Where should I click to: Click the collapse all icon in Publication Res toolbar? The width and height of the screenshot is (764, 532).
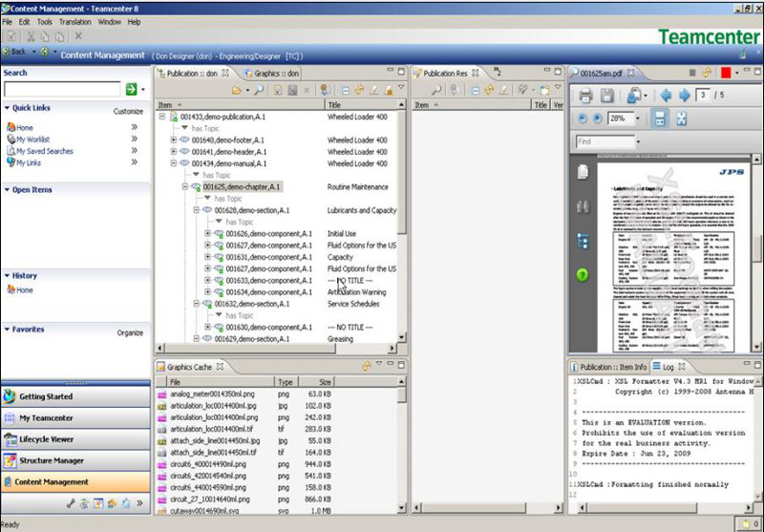click(475, 90)
